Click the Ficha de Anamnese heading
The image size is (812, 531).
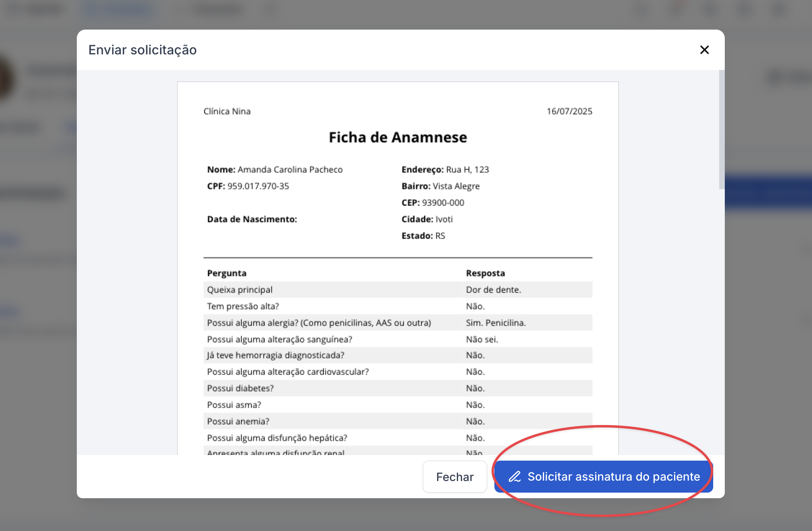[x=398, y=138]
